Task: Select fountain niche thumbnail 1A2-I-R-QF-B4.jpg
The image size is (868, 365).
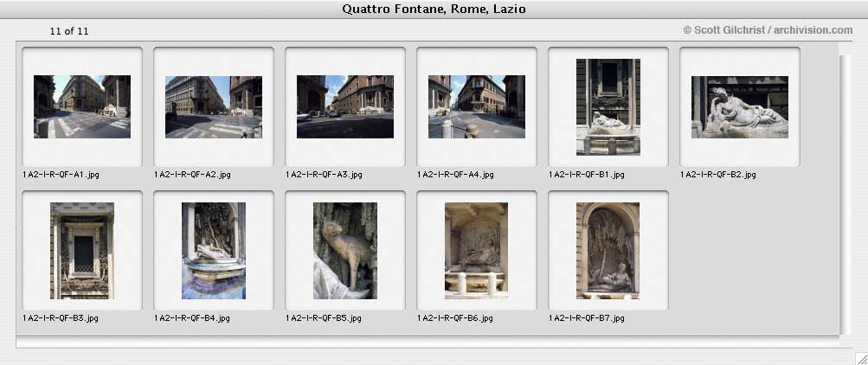Action: point(214,251)
